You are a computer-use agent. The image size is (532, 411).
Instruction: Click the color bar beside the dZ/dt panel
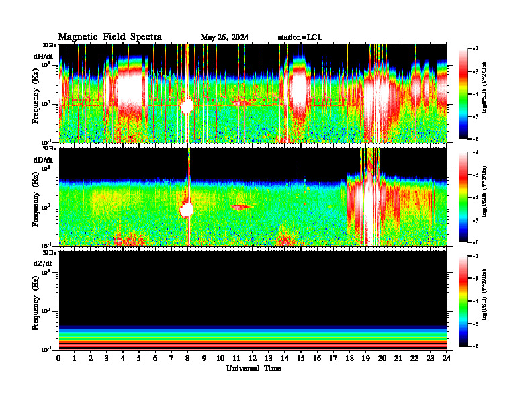tap(463, 301)
